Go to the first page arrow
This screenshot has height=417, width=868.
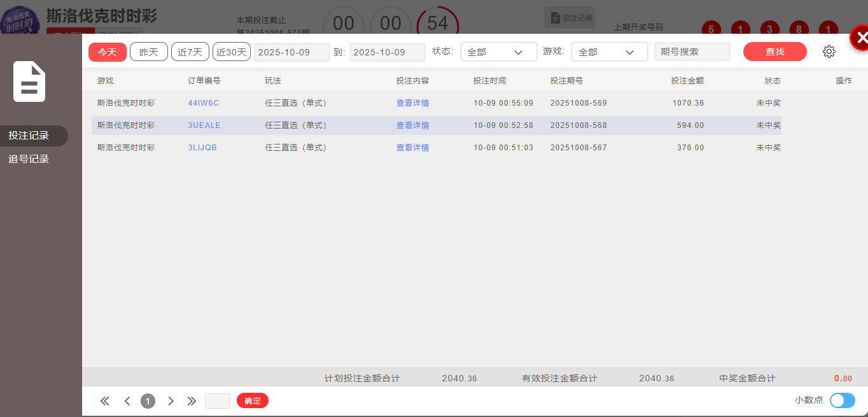[x=105, y=401]
